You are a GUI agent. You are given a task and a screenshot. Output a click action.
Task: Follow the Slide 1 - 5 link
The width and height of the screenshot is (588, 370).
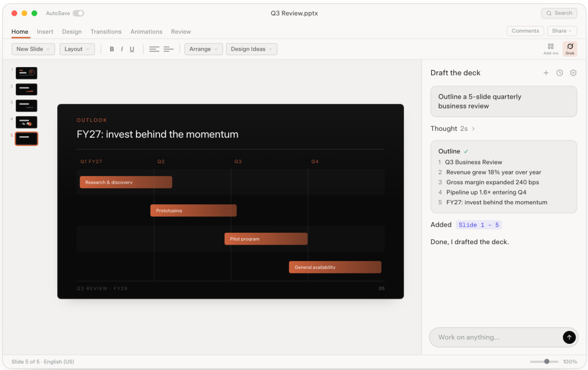pyautogui.click(x=479, y=225)
